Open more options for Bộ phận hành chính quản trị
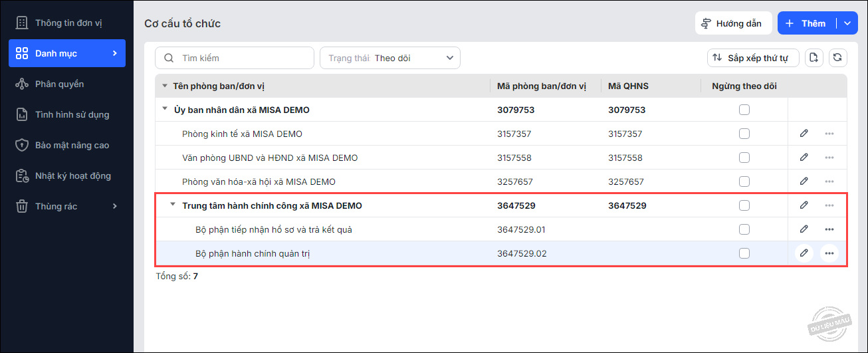This screenshot has width=868, height=353. (829, 253)
